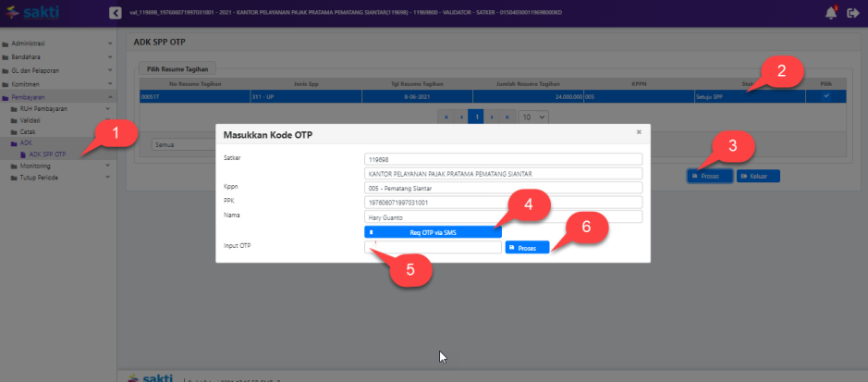This screenshot has width=868, height=382.
Task: Collapse the sidebar with the arrow icon
Action: (x=116, y=13)
